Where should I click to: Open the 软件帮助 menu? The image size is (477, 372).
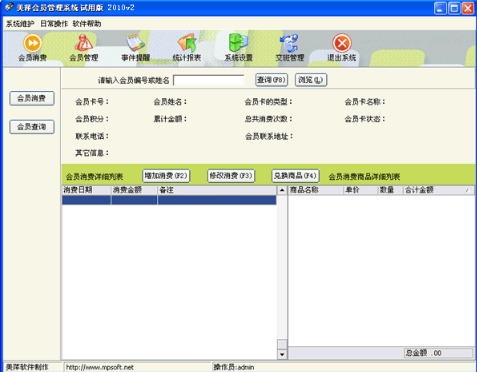click(87, 24)
